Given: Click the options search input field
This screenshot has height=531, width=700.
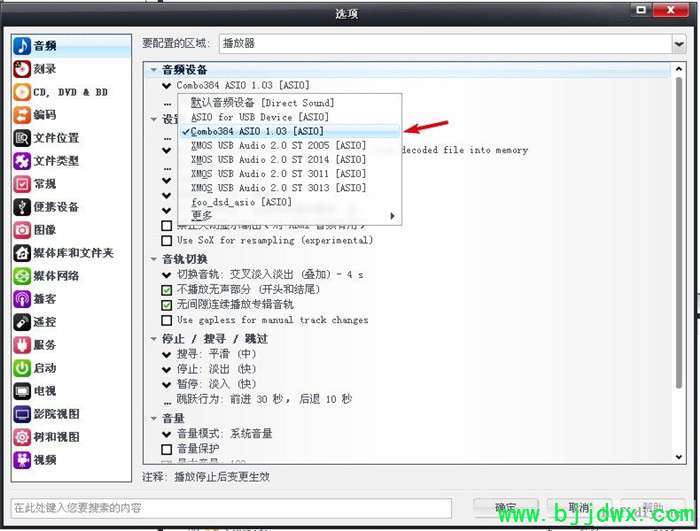Looking at the screenshot, I should click(231, 508).
